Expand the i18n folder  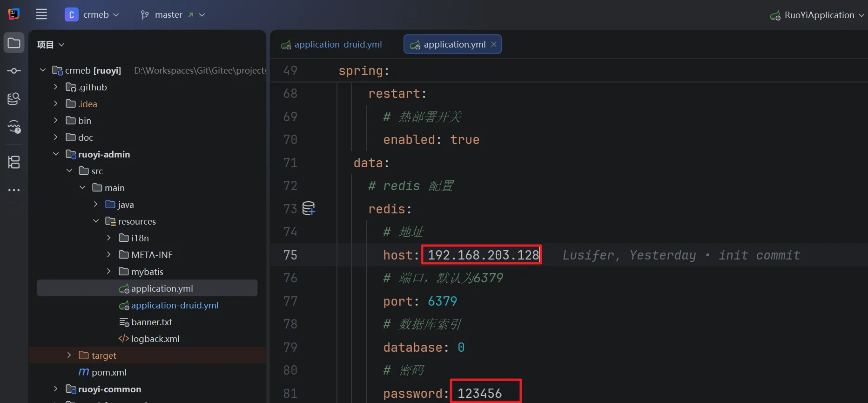(109, 238)
